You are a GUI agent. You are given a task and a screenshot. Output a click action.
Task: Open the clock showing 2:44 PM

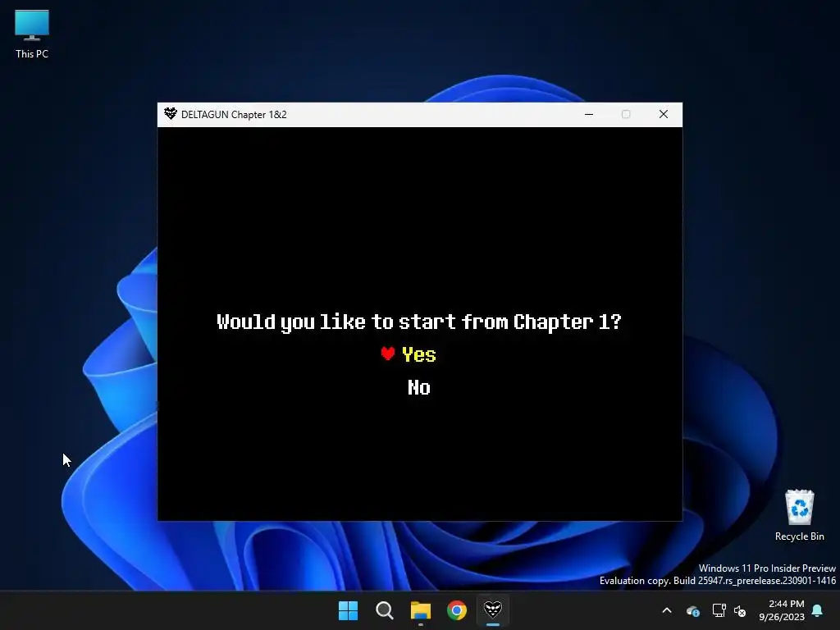point(782,610)
